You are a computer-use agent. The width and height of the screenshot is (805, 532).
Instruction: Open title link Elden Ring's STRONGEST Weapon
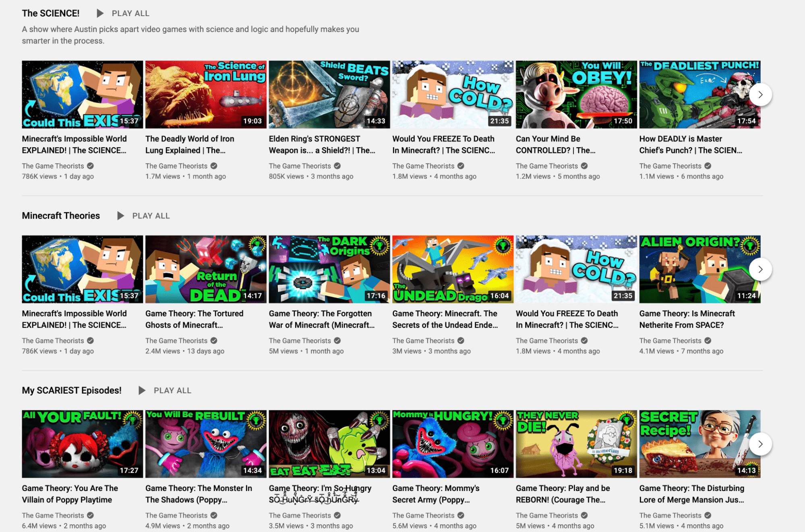point(322,144)
